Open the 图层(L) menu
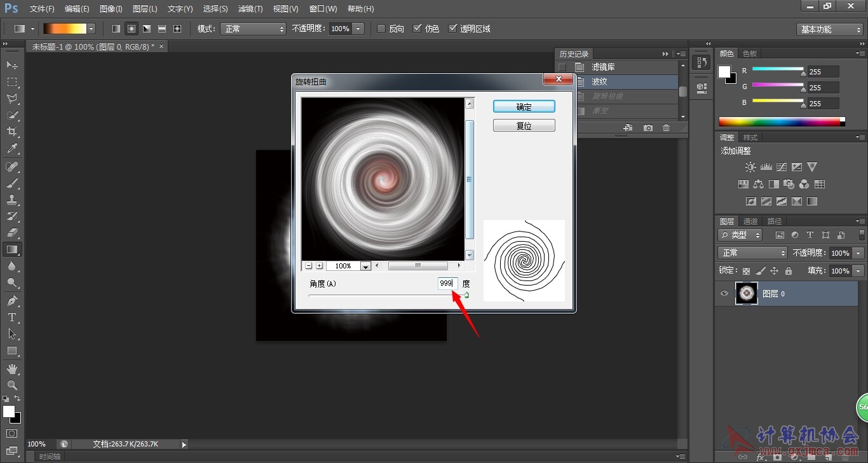 click(145, 9)
